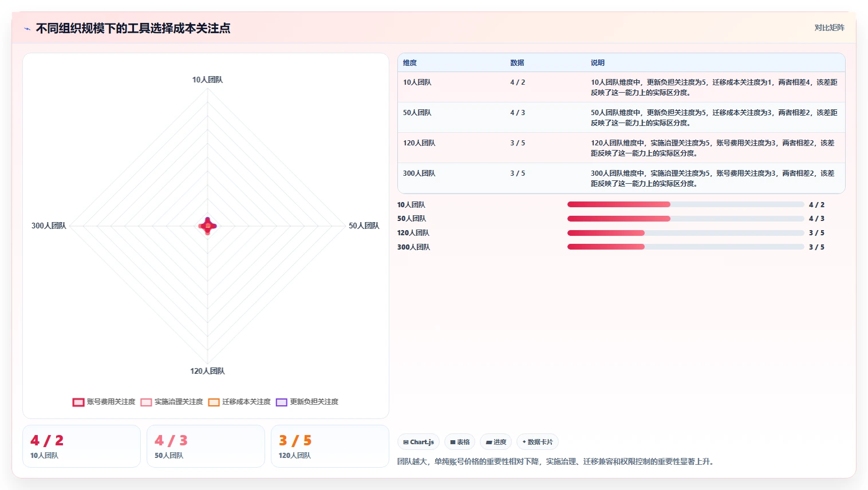Click the 4 / 3 value right of progress bar
Screen dimensions: 868x490
(x=816, y=219)
